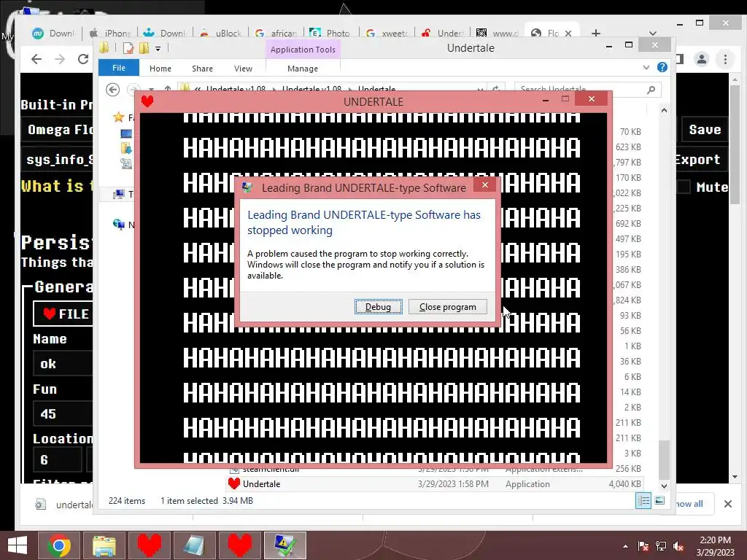Click the Location field containing 6
Image resolution: width=747 pixels, height=560 pixels.
57,460
